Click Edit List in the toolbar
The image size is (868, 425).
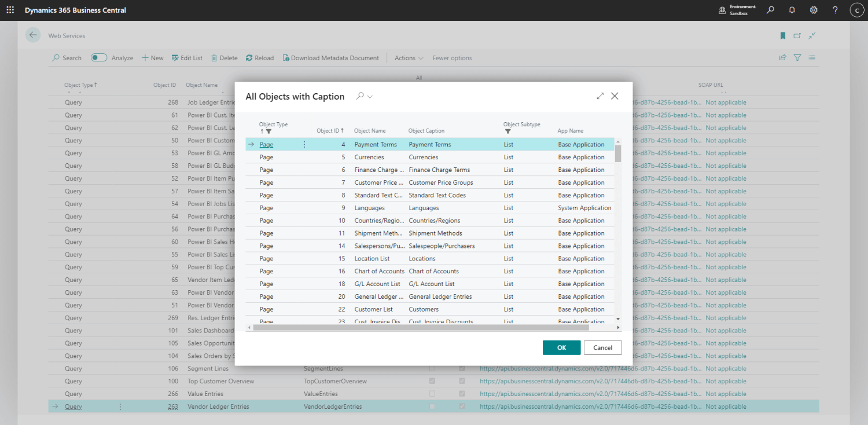[187, 58]
